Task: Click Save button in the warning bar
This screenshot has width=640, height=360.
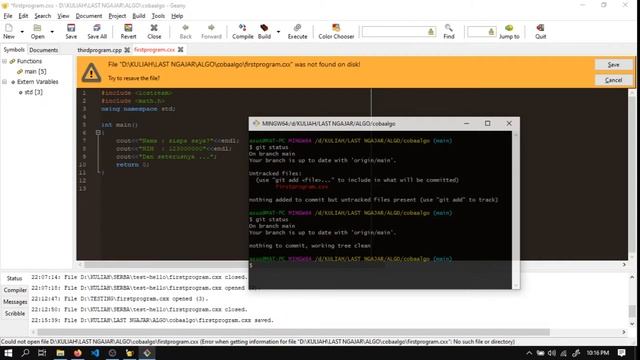Action: [613, 64]
